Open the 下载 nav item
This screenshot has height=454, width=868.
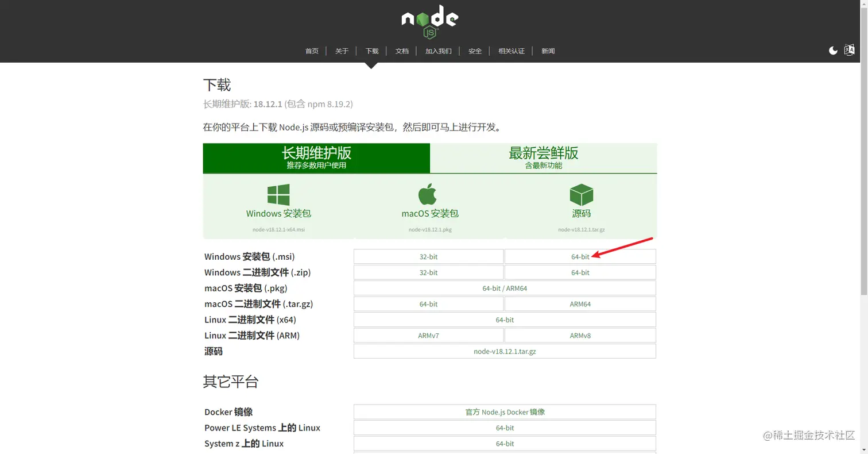point(371,51)
